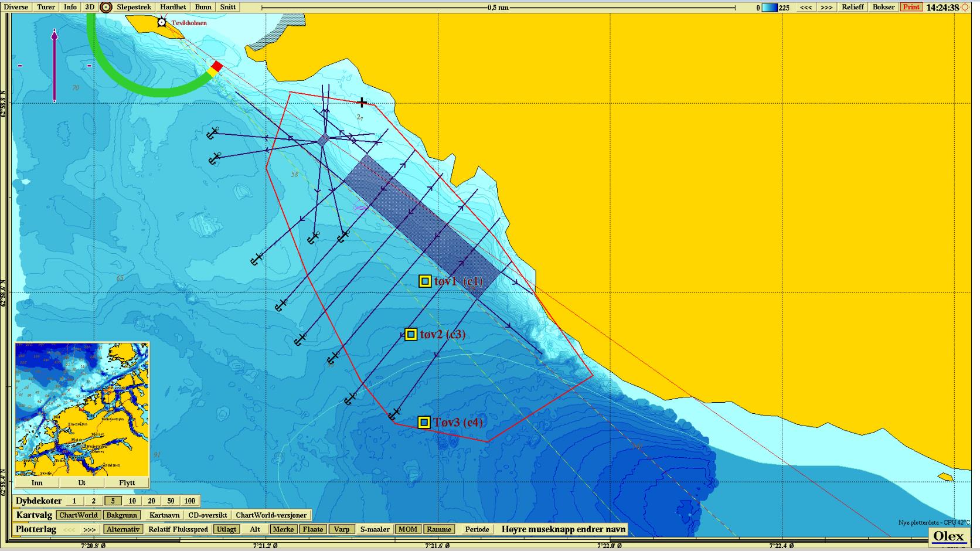Toggle the S-maaler plotter layer

pyautogui.click(x=375, y=529)
